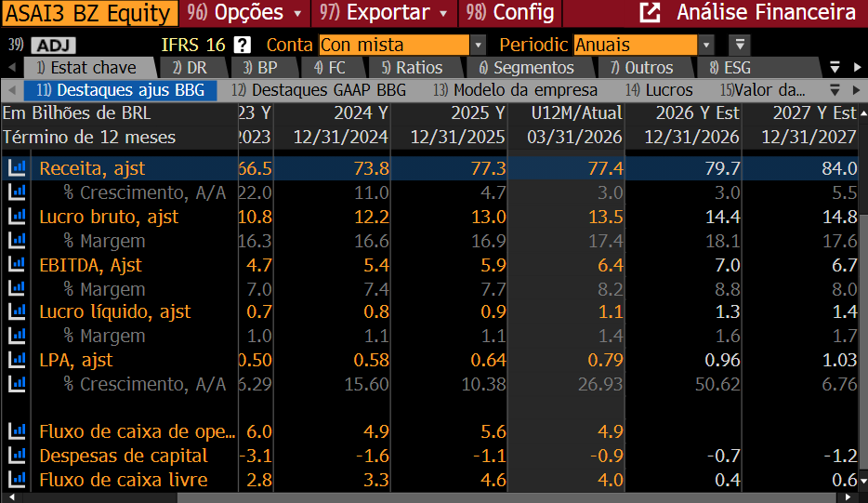
Task: Open chart icon for LPA, ajst row
Action: [x=17, y=360]
